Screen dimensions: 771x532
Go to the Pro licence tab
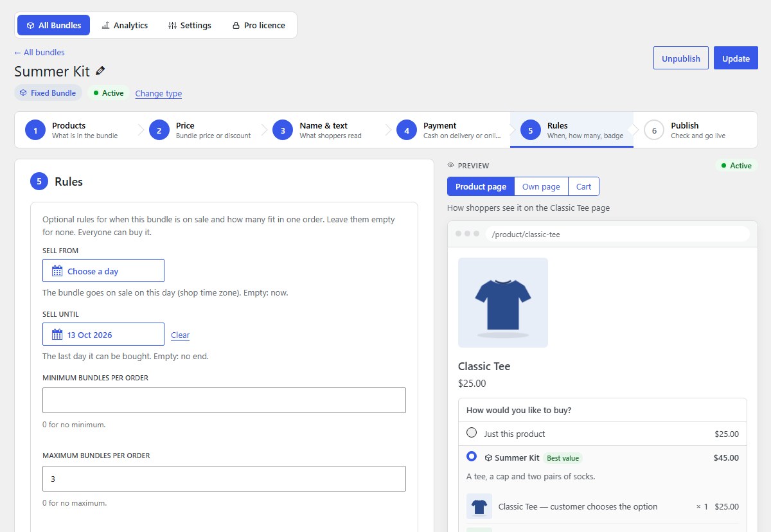pyautogui.click(x=258, y=25)
